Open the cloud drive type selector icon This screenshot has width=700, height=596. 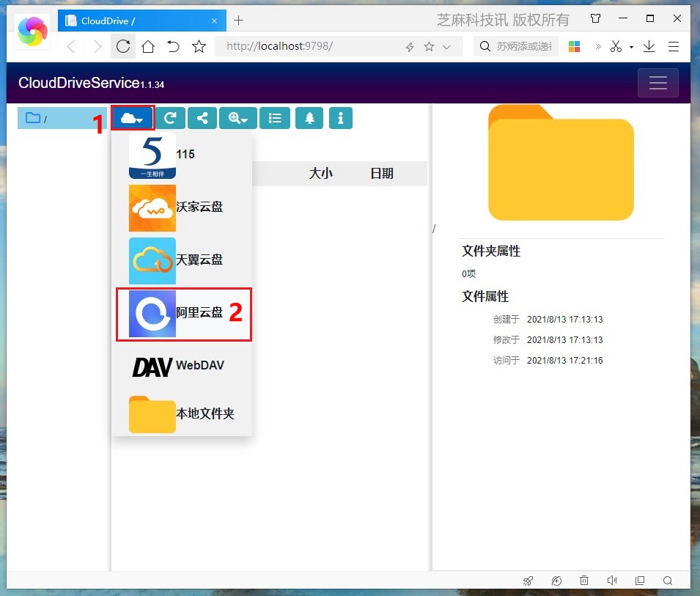133,118
